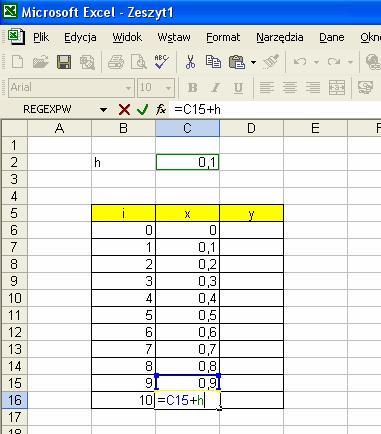The height and width of the screenshot is (434, 381).
Task: Click the Select All corner button
Action: 14,128
